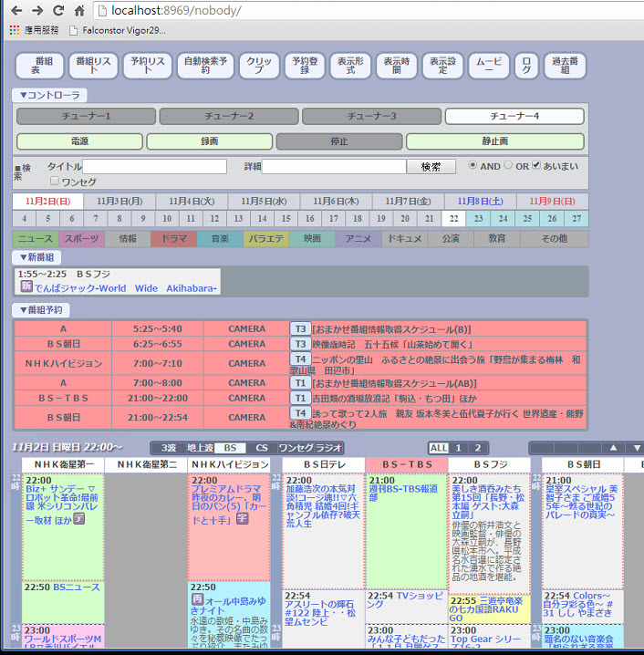Click the 詳細 search input field
This screenshot has width=644, height=655.
[334, 166]
